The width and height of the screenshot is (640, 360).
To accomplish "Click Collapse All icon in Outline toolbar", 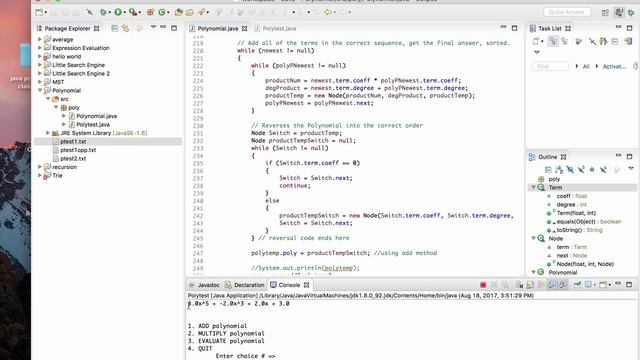I will click(x=548, y=169).
